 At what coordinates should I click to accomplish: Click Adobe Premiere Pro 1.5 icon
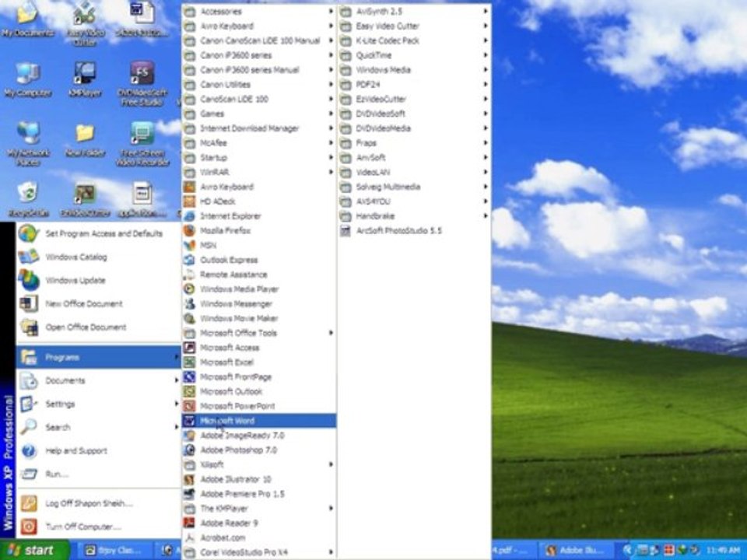(190, 494)
